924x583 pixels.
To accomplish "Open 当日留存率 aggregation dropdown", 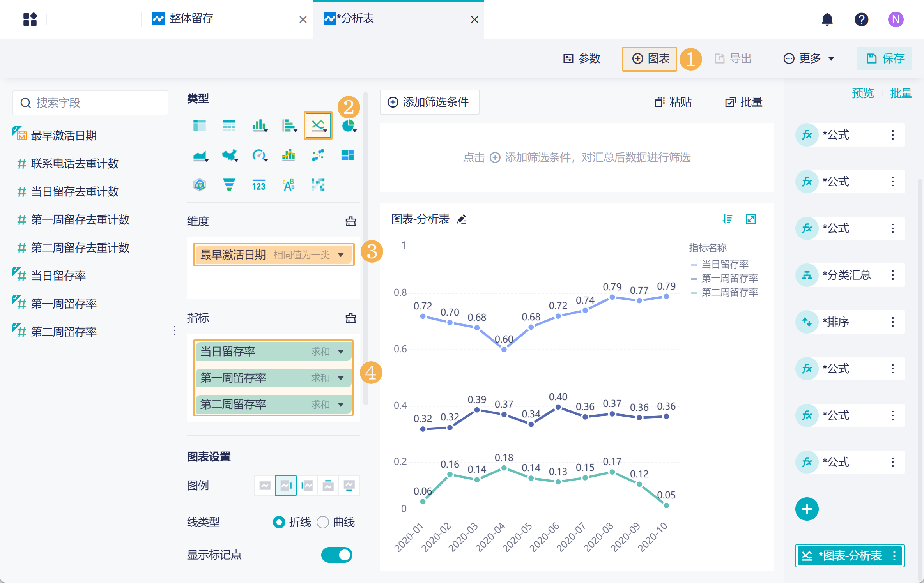I will tap(341, 352).
